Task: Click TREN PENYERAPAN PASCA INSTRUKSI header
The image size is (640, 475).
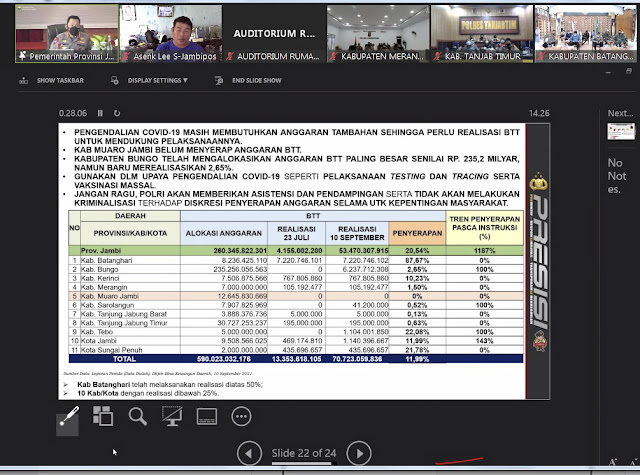Action: tap(484, 228)
